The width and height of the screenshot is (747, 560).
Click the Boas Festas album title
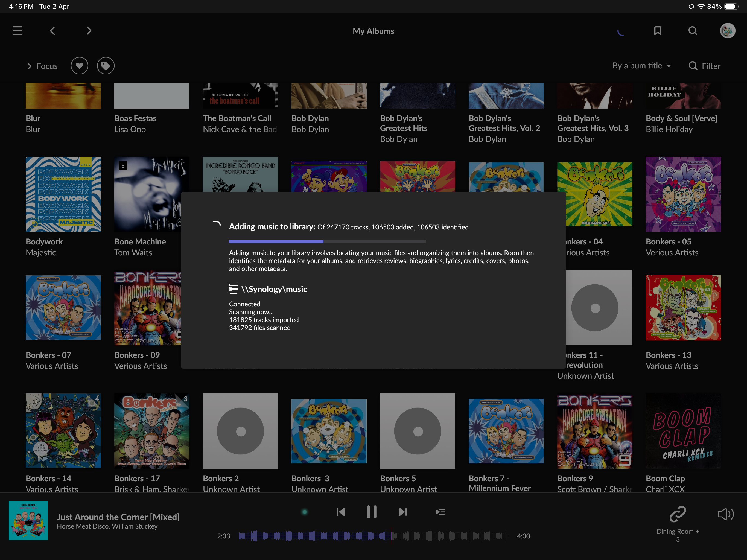point(135,118)
